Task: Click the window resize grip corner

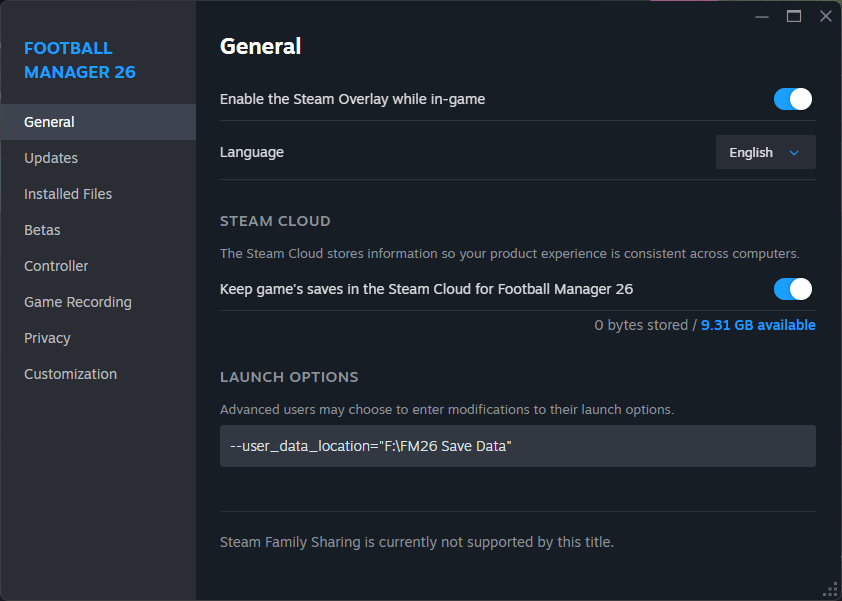Action: point(830,589)
